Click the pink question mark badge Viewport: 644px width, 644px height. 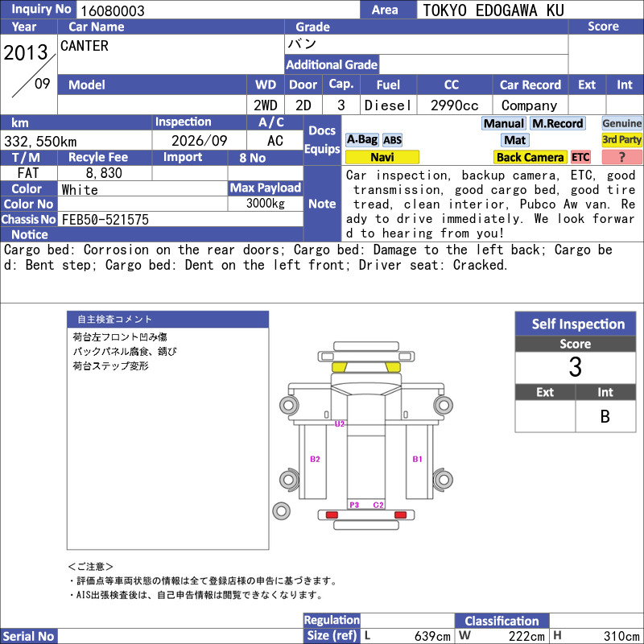(x=621, y=157)
